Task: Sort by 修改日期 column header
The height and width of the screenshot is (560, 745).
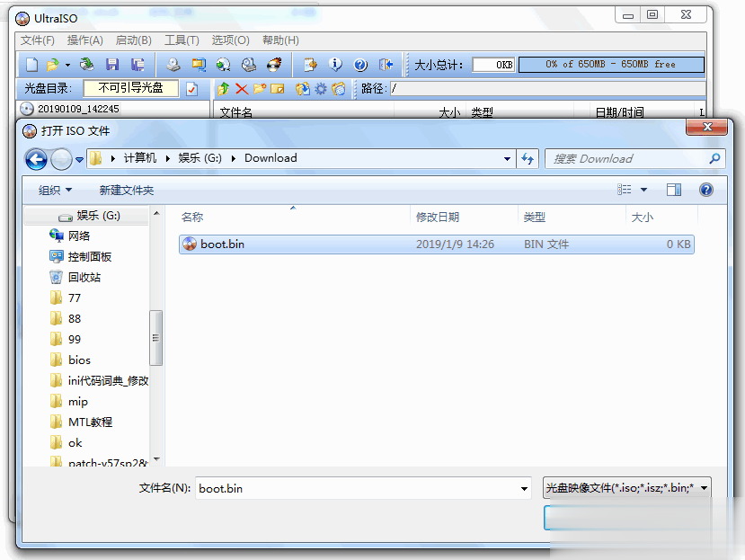Action: coord(464,218)
